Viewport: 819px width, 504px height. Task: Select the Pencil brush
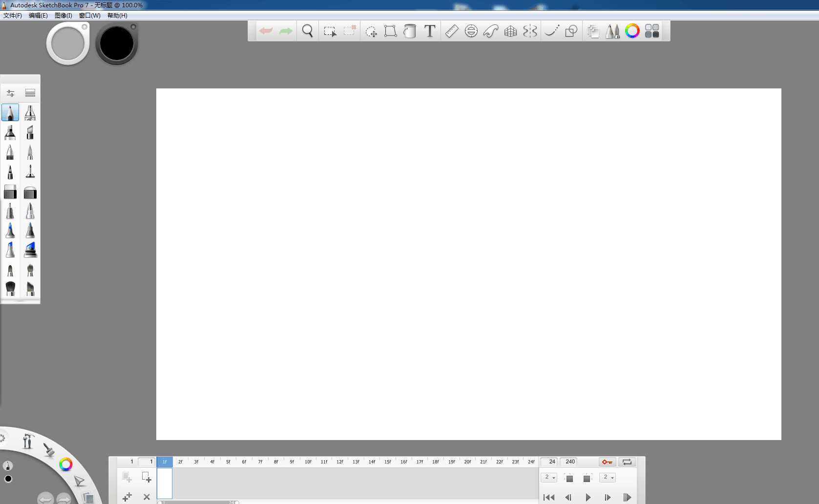[x=10, y=113]
